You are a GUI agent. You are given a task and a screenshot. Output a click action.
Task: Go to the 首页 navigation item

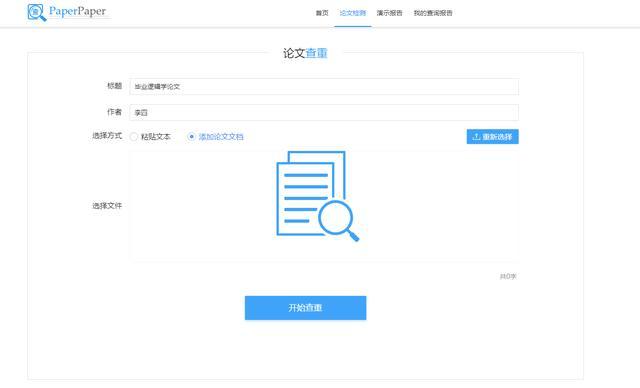coord(322,13)
